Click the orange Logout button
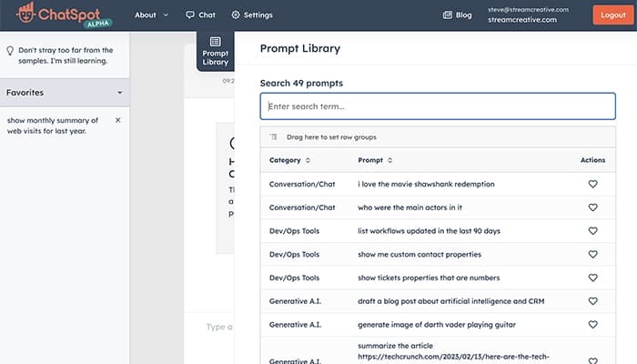This screenshot has width=637, height=364. pyautogui.click(x=609, y=15)
